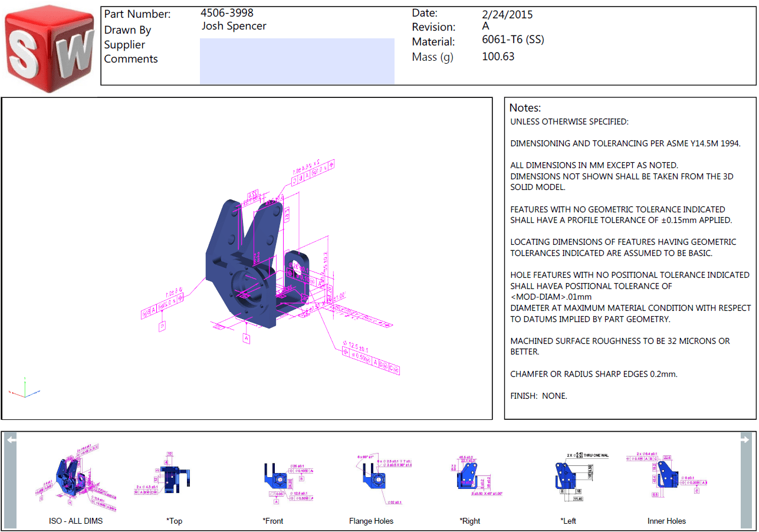
Task: Display the Inner Holes view
Action: (666, 476)
